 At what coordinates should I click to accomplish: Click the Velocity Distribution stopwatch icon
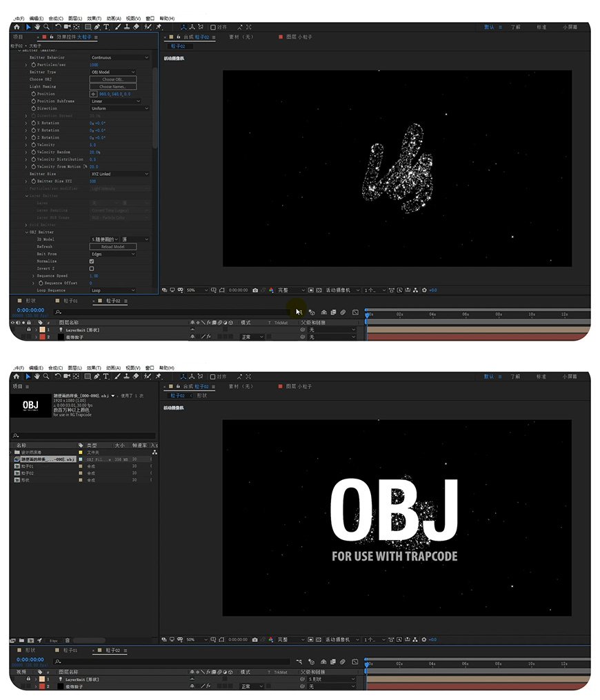(32, 159)
